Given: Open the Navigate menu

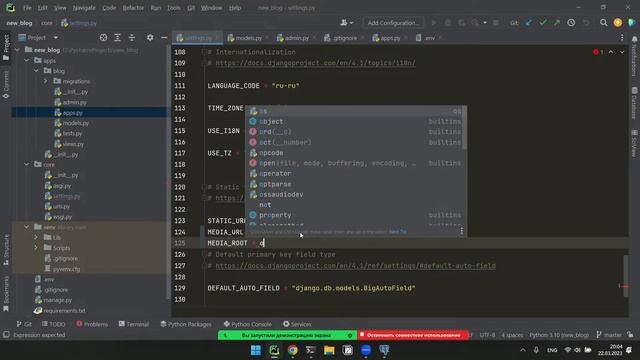Looking at the screenshot, I should (x=84, y=8).
